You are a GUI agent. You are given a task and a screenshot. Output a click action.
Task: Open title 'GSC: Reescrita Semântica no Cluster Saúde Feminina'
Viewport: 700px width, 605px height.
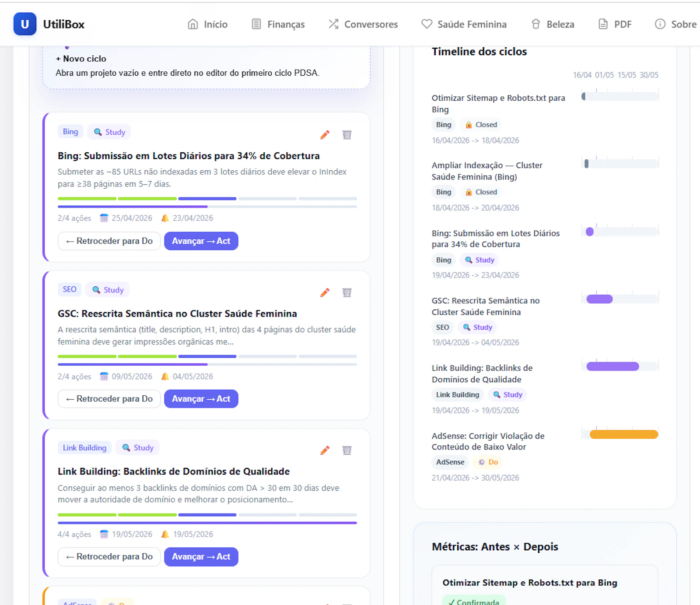(x=177, y=313)
